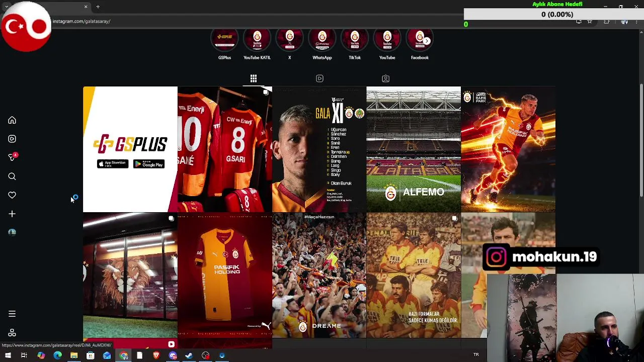Open the Pasifik Holding jersey post

[225, 276]
